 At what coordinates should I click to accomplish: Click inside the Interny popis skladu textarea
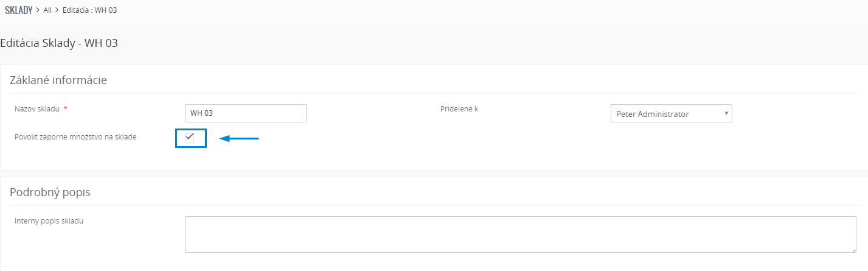click(x=521, y=234)
